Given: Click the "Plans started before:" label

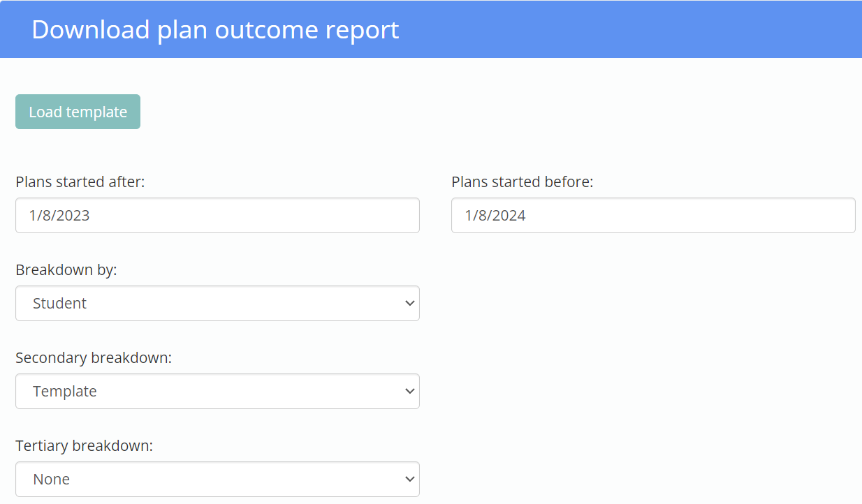Looking at the screenshot, I should pyautogui.click(x=522, y=182).
